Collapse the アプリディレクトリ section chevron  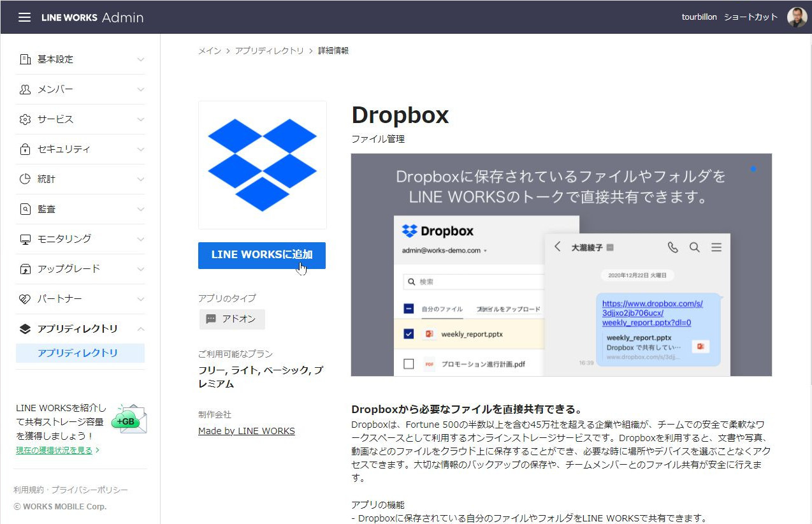point(141,329)
